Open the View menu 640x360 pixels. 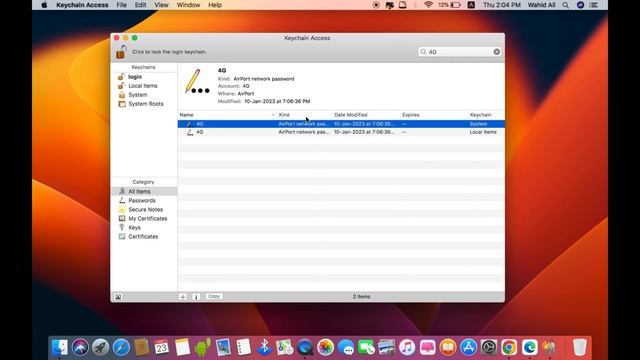tap(161, 5)
